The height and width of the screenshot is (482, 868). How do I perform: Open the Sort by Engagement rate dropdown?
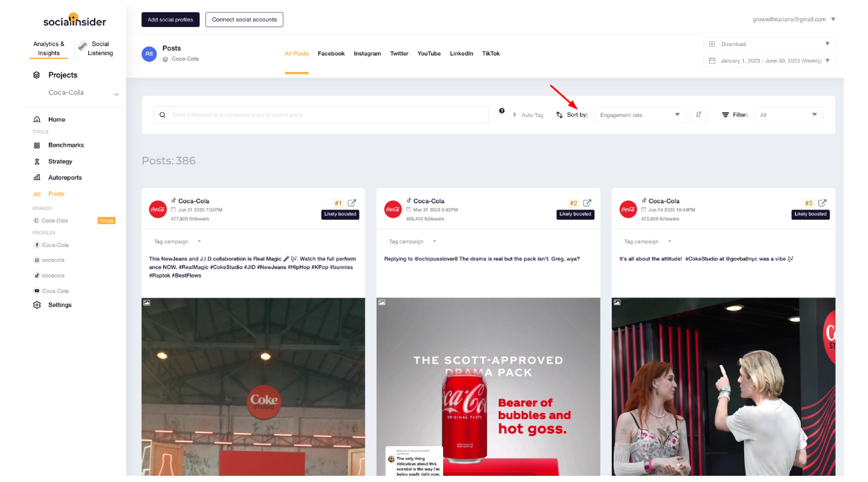point(640,115)
